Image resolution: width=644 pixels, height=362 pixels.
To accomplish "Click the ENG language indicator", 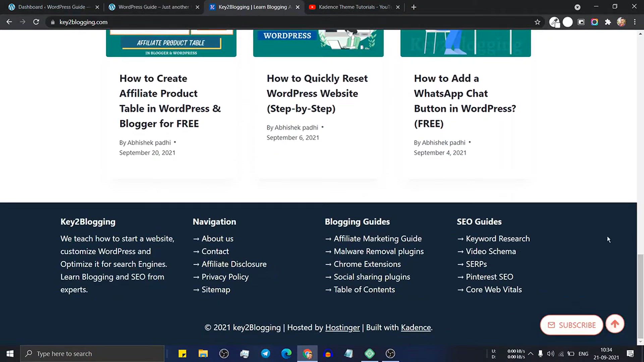I will pyautogui.click(x=583, y=354).
